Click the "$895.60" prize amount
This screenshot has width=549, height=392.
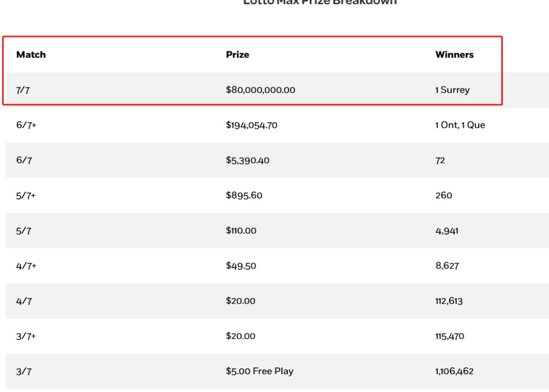pos(244,196)
